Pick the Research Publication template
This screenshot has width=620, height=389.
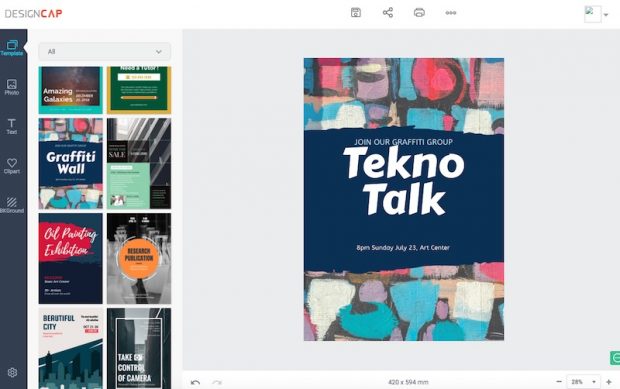point(139,259)
